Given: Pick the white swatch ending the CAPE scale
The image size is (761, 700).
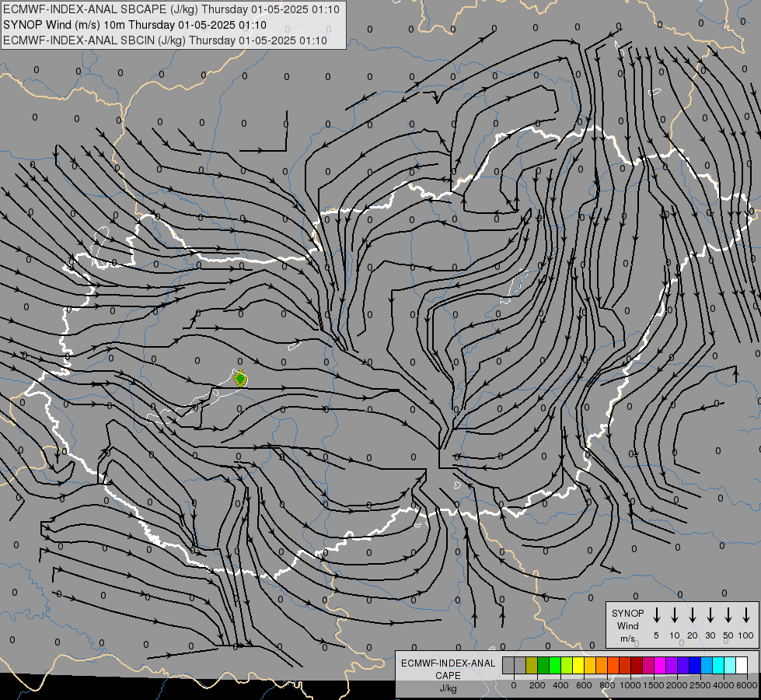Looking at the screenshot, I should click(x=742, y=665).
